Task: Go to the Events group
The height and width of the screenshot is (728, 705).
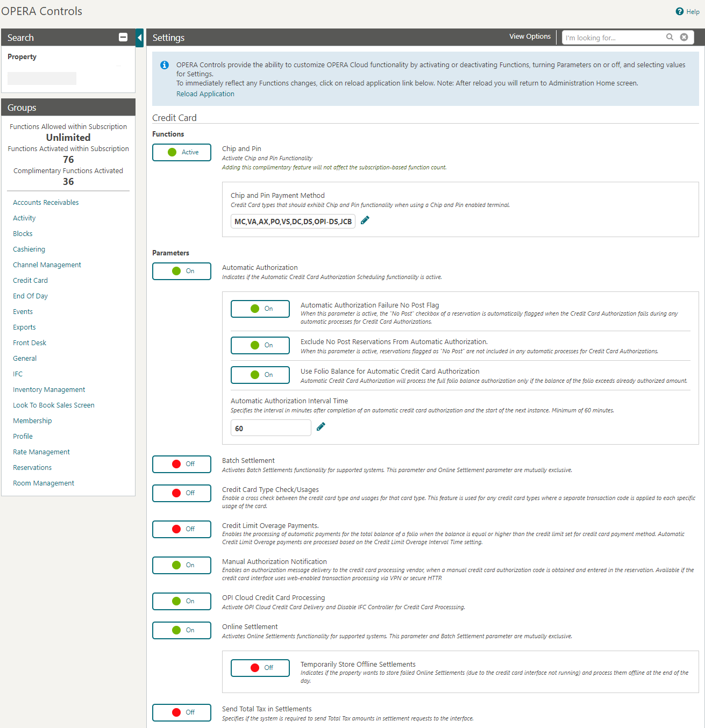Action: [x=23, y=312]
